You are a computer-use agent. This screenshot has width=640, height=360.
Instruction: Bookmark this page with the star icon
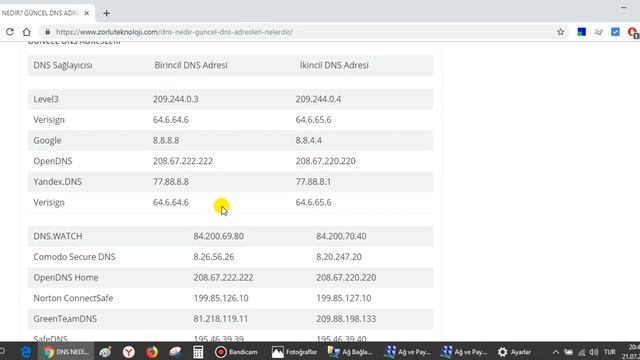coord(560,32)
